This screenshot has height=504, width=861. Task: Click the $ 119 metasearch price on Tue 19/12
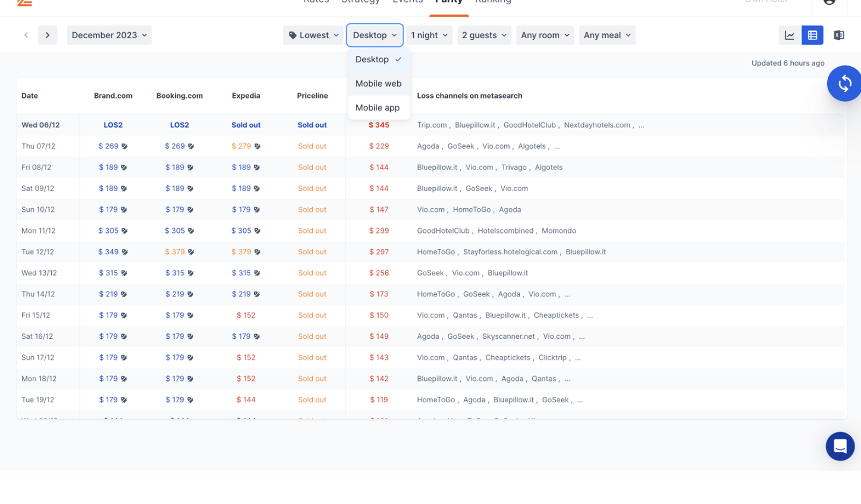point(379,400)
